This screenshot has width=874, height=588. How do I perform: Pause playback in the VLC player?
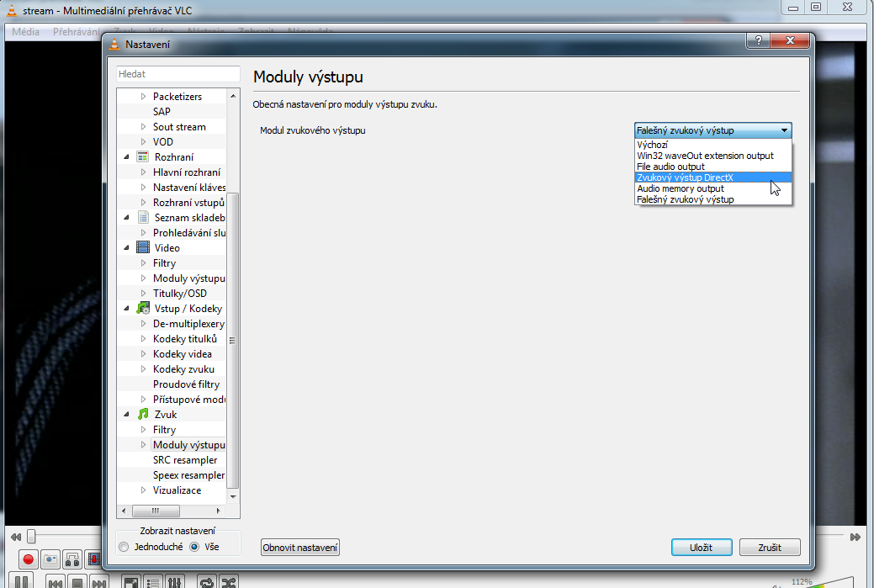tap(21, 580)
